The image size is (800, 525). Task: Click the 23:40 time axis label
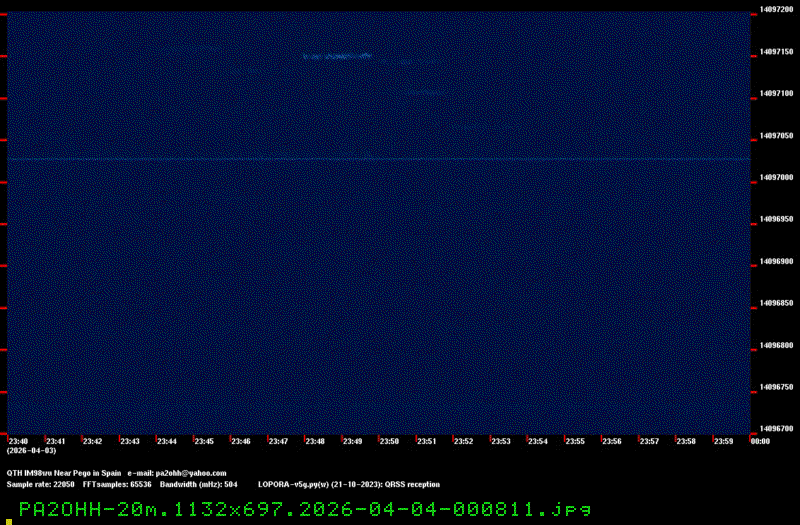18,441
